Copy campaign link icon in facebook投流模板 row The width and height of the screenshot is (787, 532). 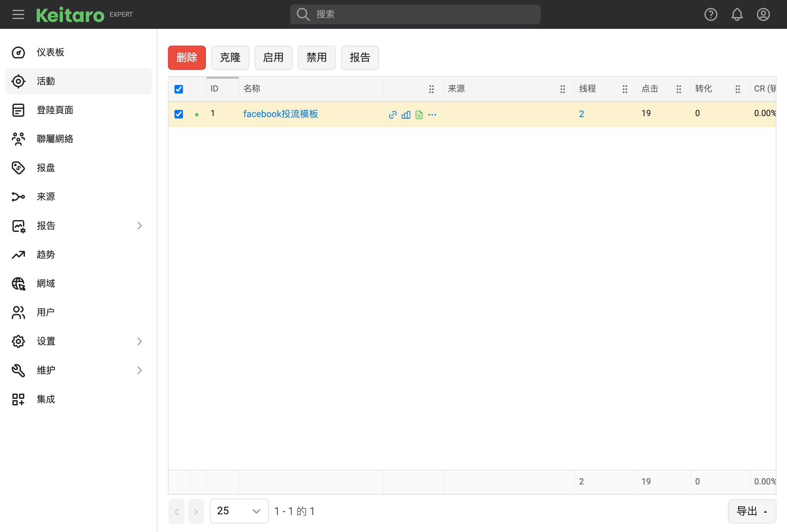pos(393,115)
